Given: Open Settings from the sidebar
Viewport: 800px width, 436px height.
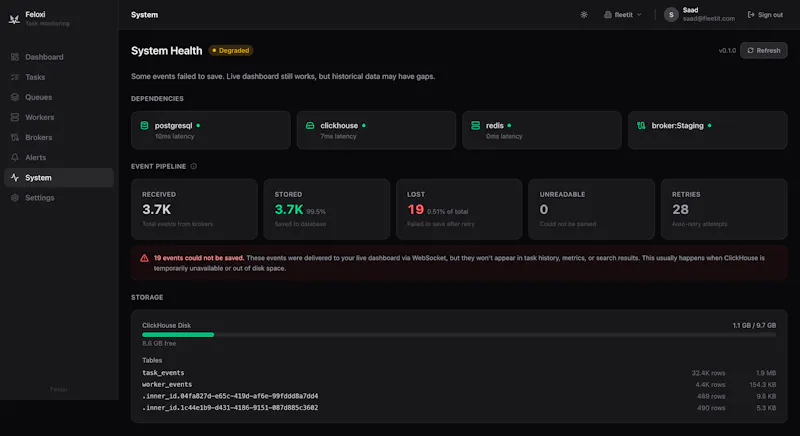Looking at the screenshot, I should click(x=59, y=198).
